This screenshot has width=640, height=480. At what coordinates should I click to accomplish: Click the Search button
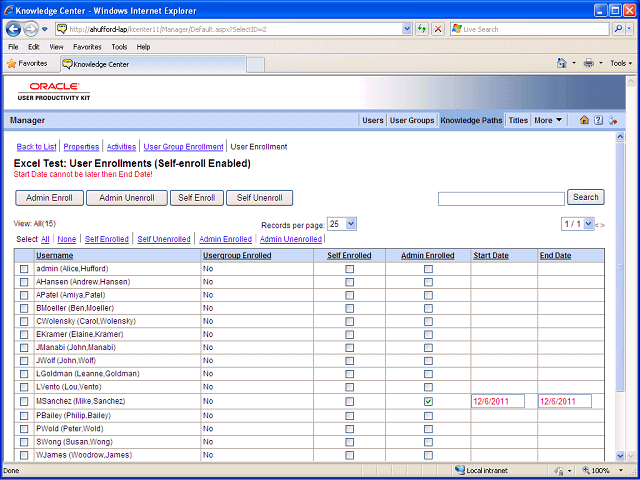click(586, 197)
